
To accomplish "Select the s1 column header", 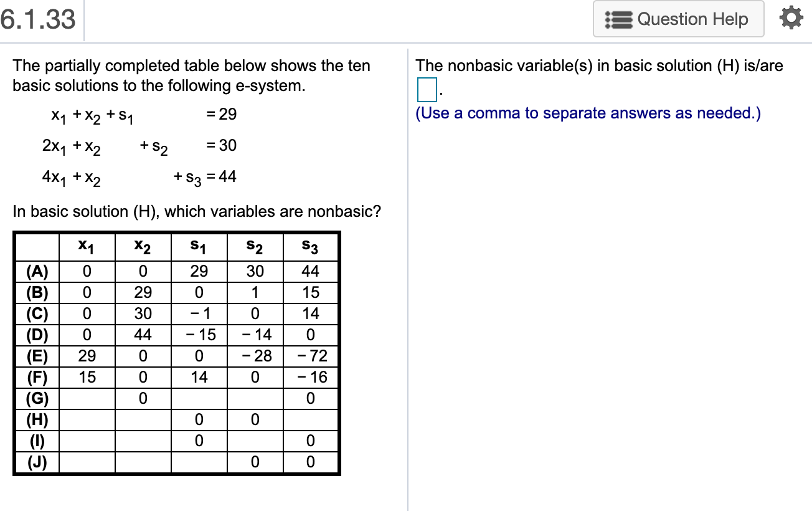I will [197, 247].
